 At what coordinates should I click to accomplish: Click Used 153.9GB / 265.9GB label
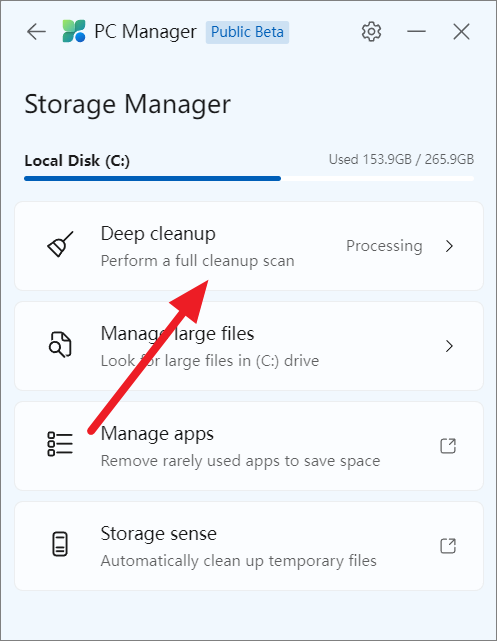click(401, 159)
